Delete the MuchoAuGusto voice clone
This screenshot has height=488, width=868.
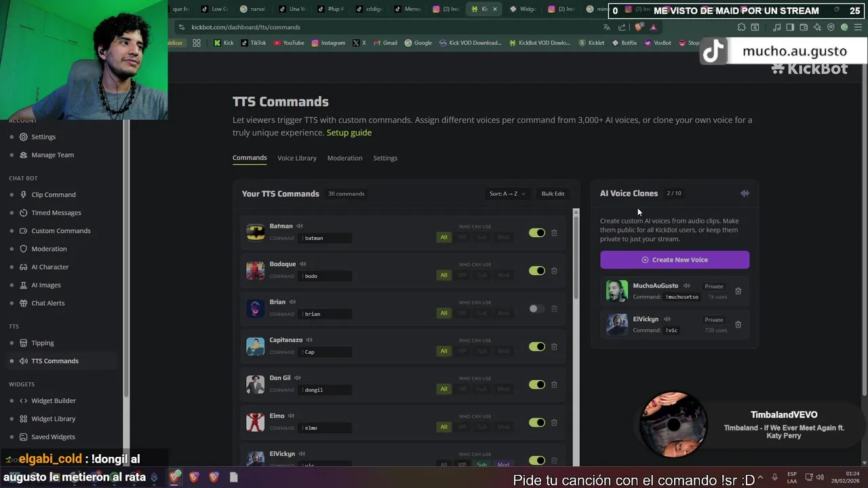click(x=738, y=291)
